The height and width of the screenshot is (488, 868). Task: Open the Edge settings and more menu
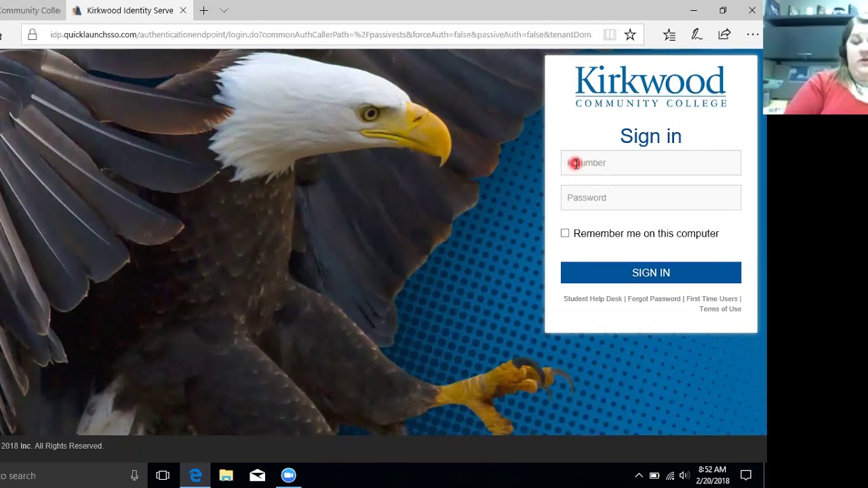click(x=753, y=35)
